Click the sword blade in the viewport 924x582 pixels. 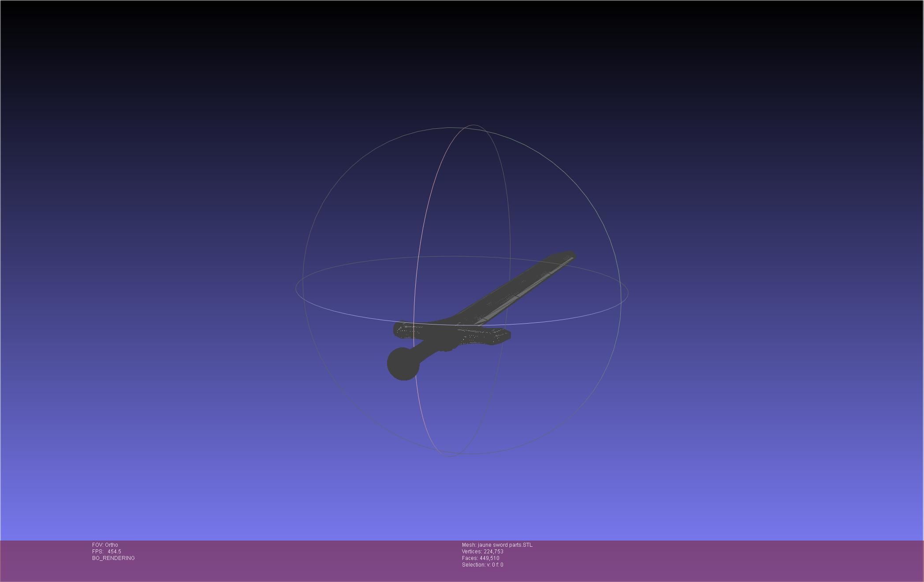tap(516, 289)
